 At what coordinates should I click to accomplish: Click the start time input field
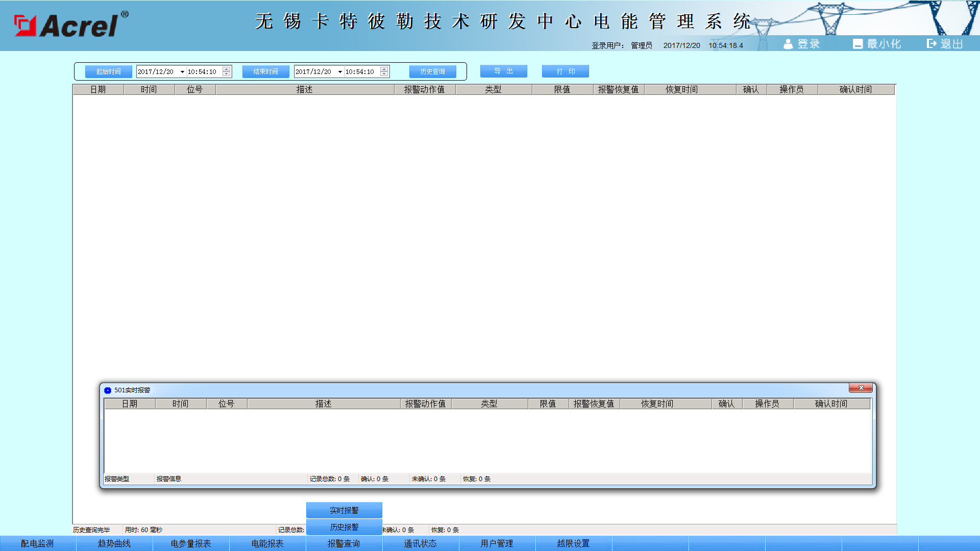click(x=203, y=72)
